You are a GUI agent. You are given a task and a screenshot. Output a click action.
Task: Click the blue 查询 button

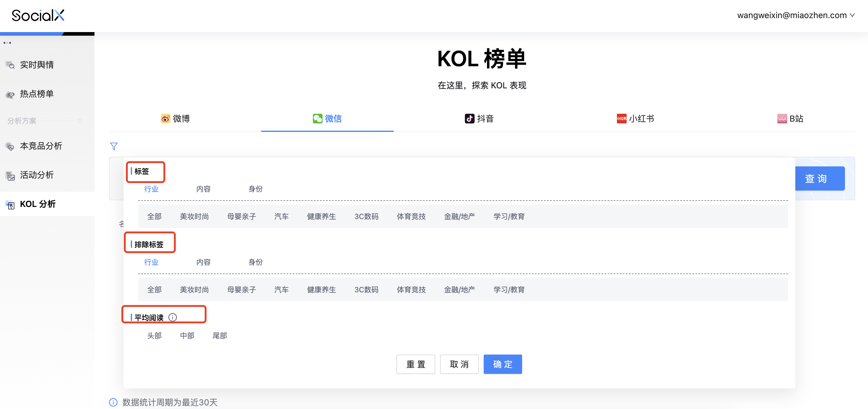pos(820,178)
